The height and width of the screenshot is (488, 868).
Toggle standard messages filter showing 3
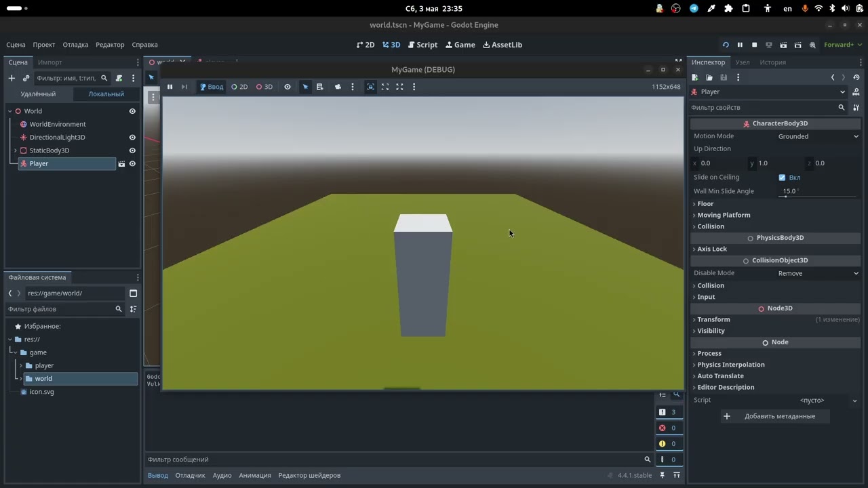pos(668,412)
